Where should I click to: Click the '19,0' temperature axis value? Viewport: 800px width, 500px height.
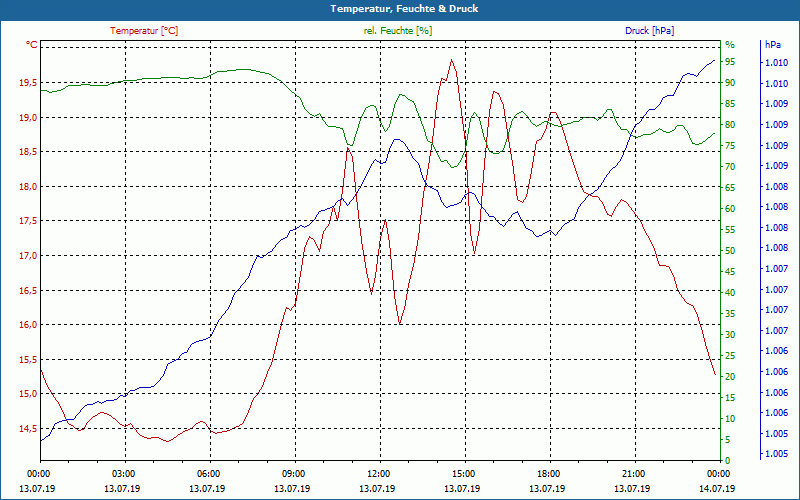[x=28, y=118]
